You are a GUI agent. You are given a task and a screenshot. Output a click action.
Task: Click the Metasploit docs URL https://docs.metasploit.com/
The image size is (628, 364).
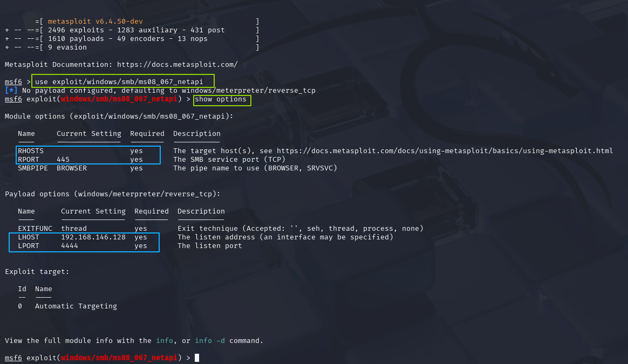pos(178,65)
